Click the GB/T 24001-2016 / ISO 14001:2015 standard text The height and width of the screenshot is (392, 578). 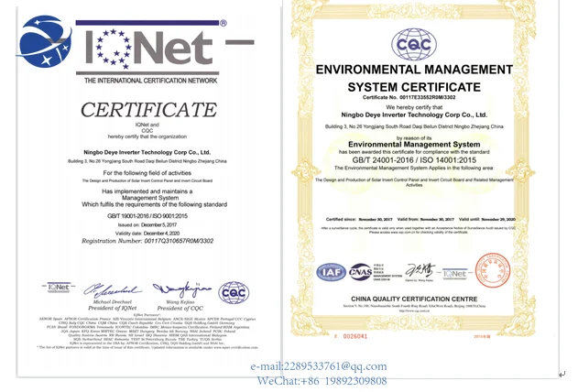[x=414, y=160]
